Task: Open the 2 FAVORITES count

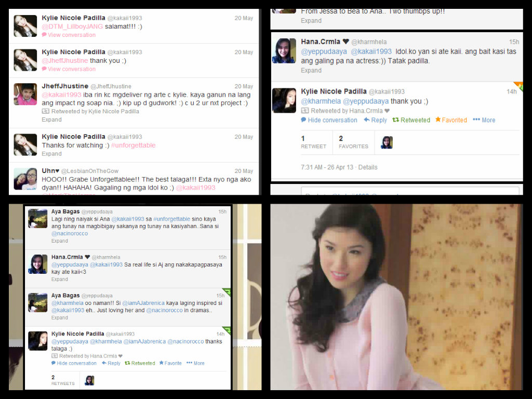Action: (x=353, y=142)
